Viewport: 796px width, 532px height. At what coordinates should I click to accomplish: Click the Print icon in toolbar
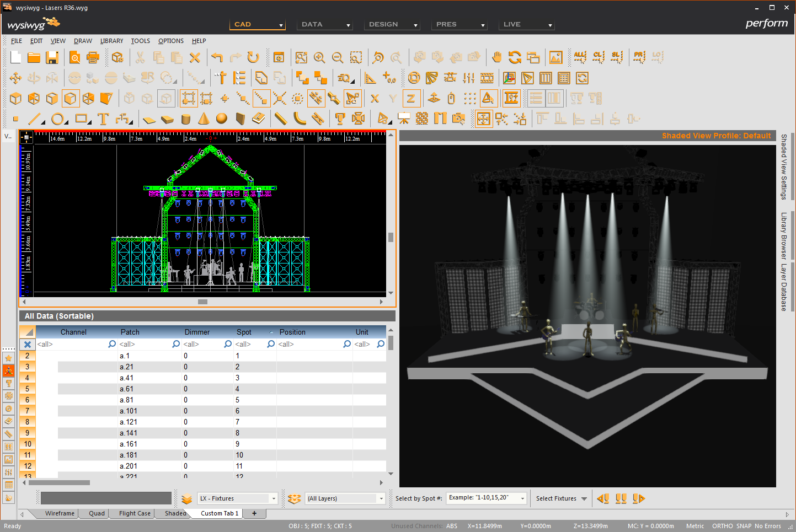point(93,57)
